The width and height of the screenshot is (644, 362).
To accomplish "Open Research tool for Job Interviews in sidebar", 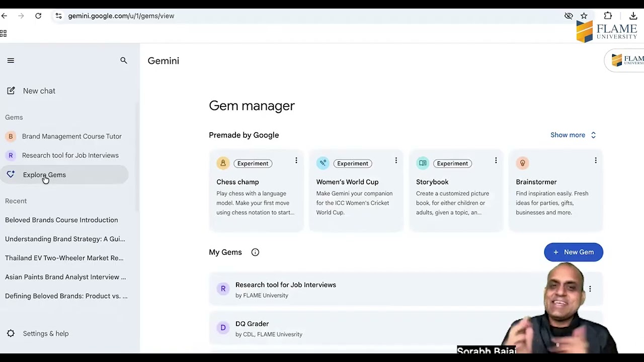I will [x=64, y=155].
